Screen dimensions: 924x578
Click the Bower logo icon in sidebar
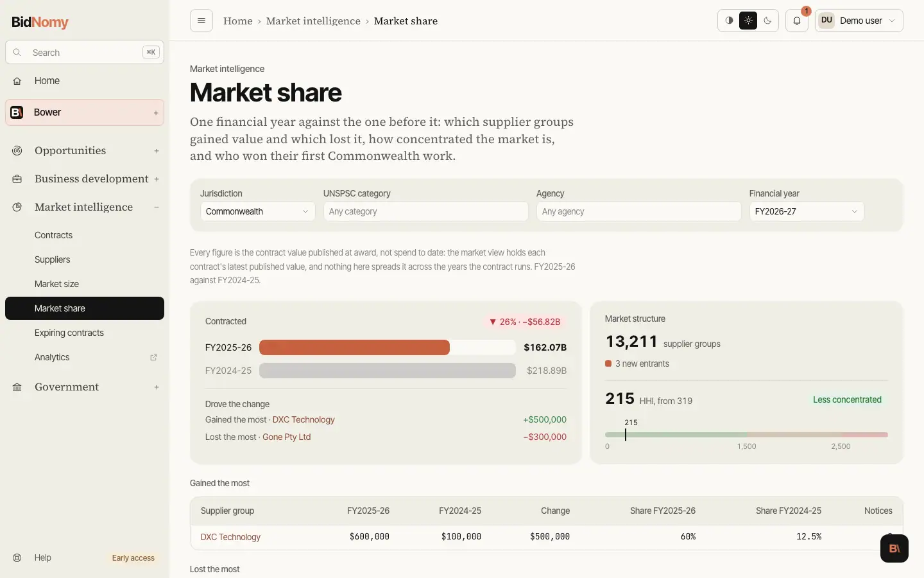click(17, 112)
